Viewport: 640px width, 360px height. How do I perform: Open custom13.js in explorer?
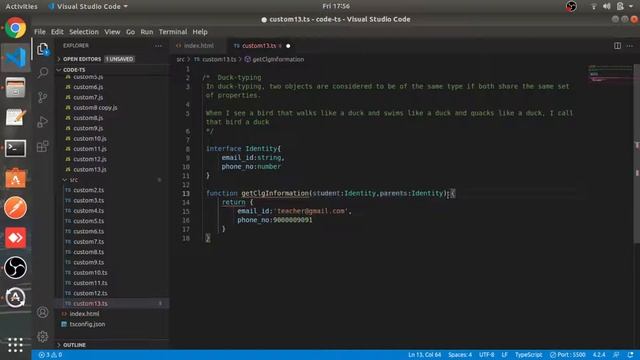(90, 169)
